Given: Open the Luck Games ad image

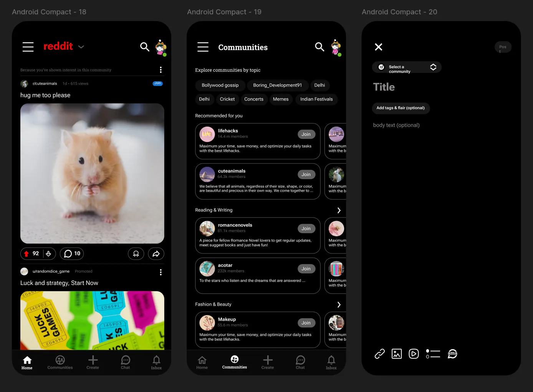Looking at the screenshot, I should [x=92, y=320].
